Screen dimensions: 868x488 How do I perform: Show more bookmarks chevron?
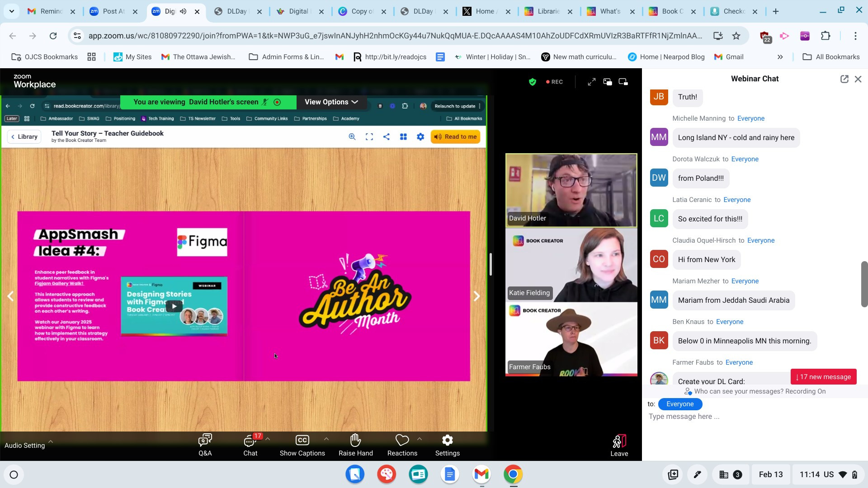point(780,57)
